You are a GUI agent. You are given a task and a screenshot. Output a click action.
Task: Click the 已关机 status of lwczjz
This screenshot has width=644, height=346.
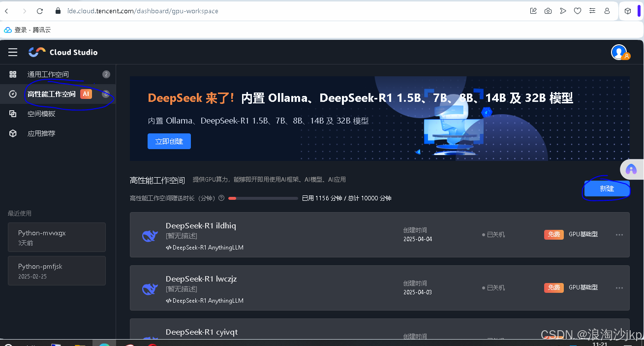click(x=493, y=288)
